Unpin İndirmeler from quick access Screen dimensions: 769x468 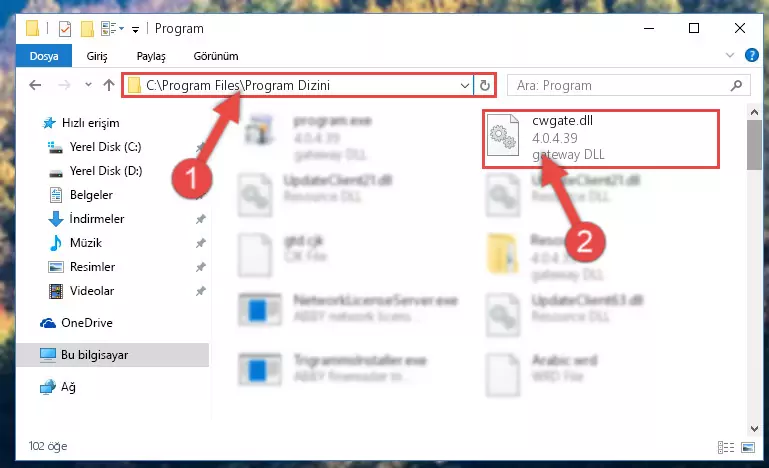click(201, 219)
